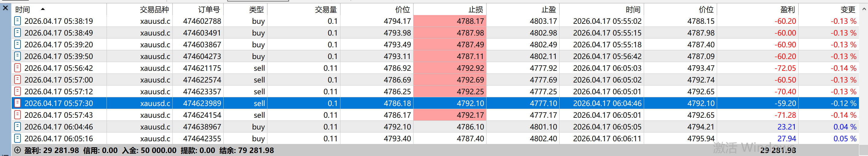Screen dimensions: 868x156
Task: Click the scrollbar up arrow
Action: 863,9
